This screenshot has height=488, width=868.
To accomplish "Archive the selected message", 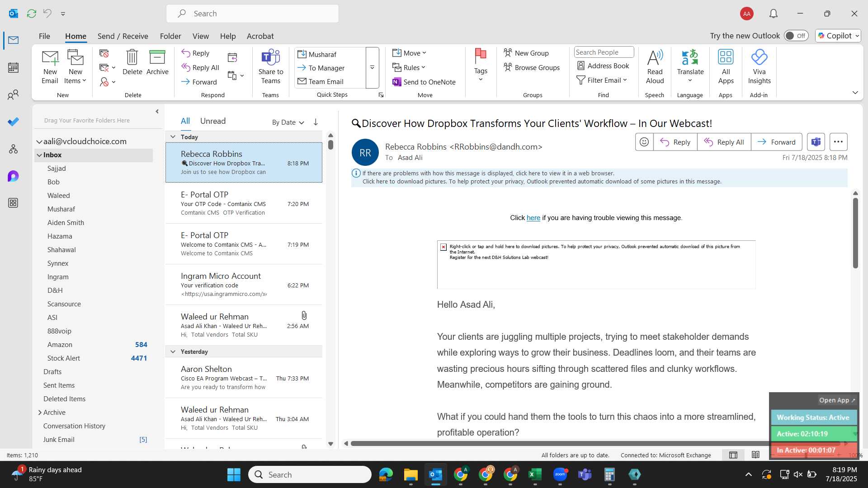I will (x=157, y=62).
